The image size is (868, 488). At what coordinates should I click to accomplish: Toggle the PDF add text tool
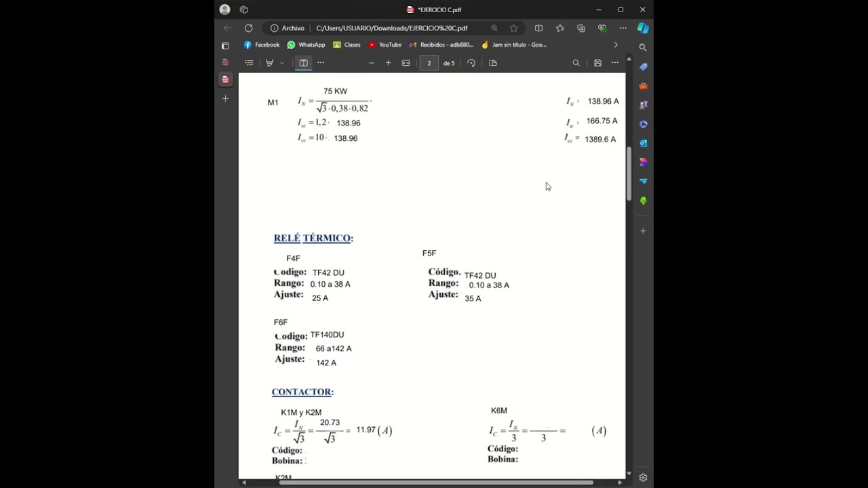coord(303,63)
